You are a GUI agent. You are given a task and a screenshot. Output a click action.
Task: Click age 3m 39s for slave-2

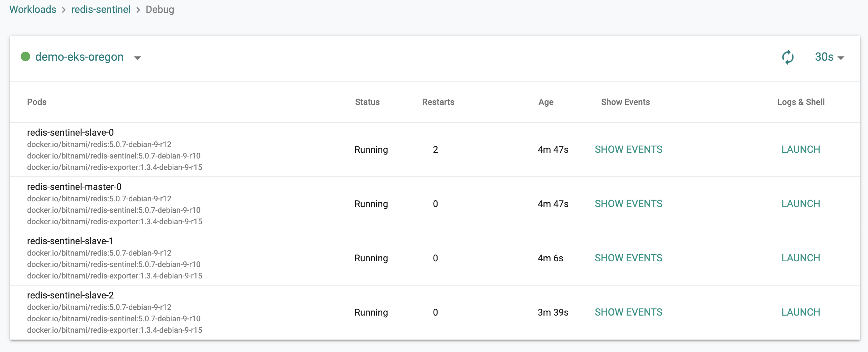(553, 312)
